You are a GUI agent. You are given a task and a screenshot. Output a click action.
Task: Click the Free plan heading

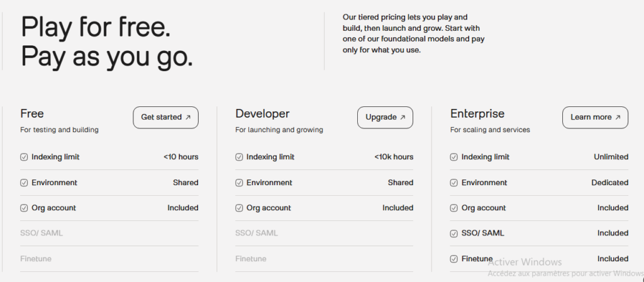click(x=32, y=114)
